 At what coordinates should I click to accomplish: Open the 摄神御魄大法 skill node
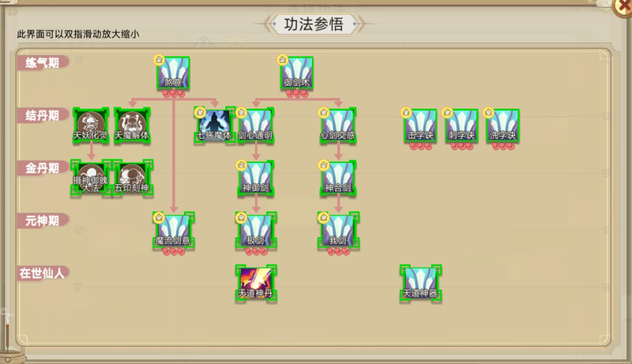pos(91,178)
